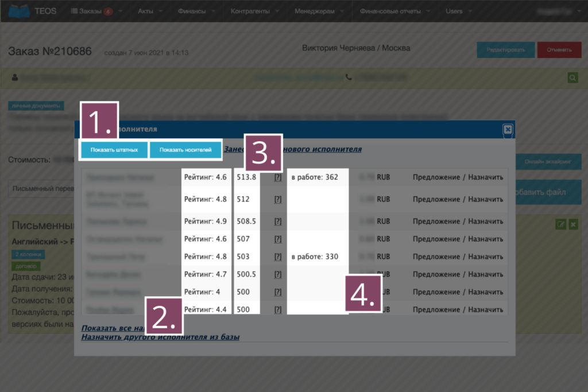Close the performer selection dialog
This screenshot has width=588, height=392.
508,130
